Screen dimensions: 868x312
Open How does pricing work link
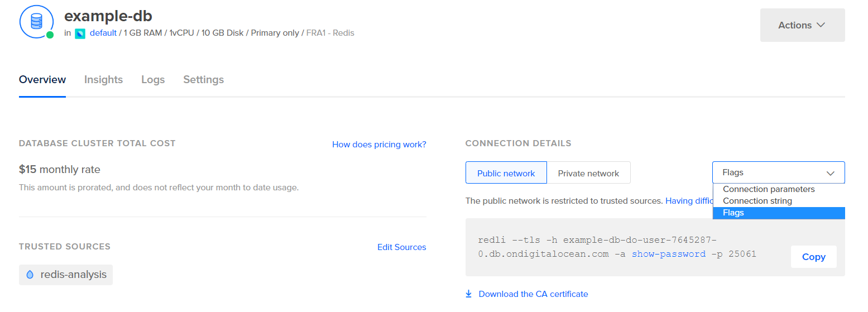(379, 145)
